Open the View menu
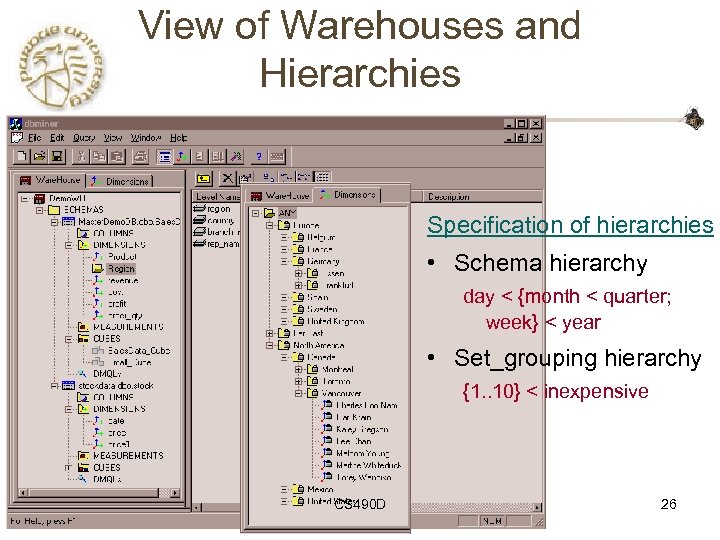Viewport: 720px width, 540px height. 112,138
